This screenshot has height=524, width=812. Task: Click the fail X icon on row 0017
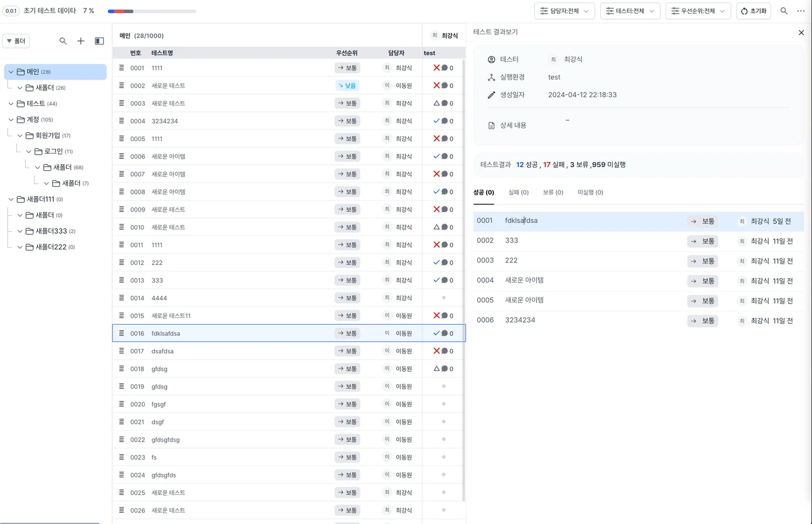436,351
